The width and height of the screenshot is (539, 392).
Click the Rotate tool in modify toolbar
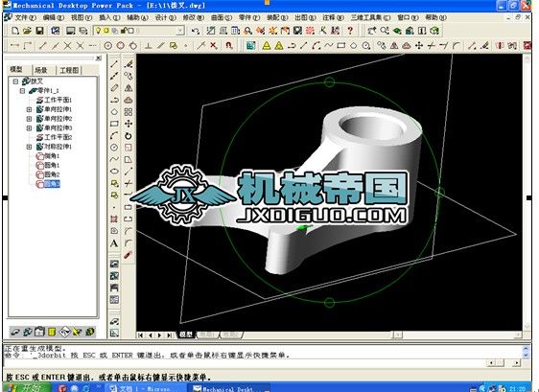click(x=129, y=136)
